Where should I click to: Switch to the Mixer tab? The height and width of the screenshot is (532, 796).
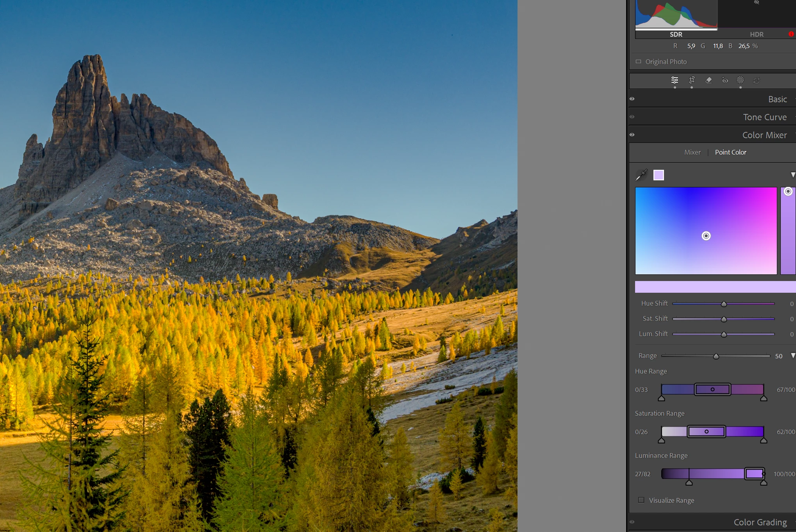692,152
